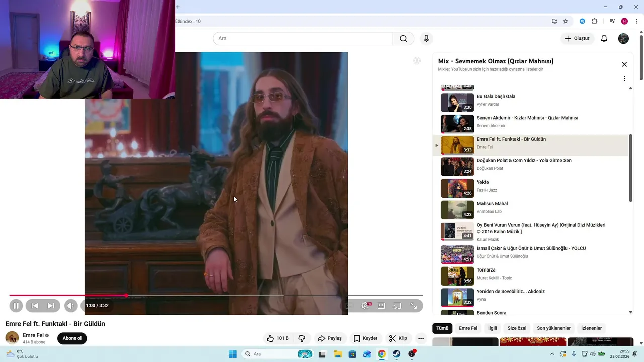
Task: Like the video (101 B)
Action: [277, 338]
